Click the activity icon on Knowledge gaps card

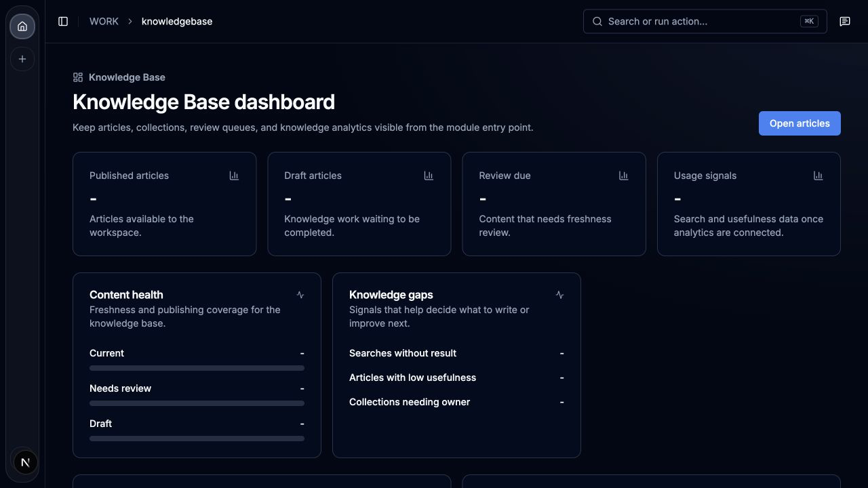[x=559, y=295]
